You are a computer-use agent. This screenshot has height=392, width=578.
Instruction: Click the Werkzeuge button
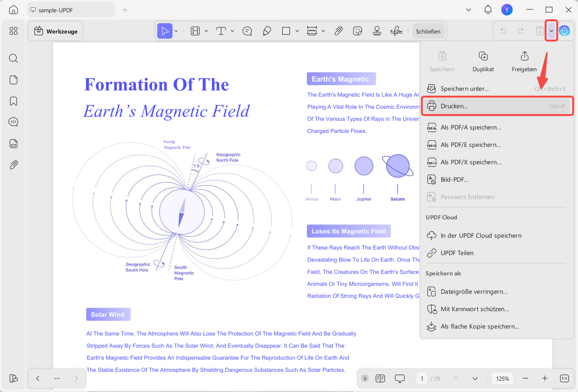55,31
